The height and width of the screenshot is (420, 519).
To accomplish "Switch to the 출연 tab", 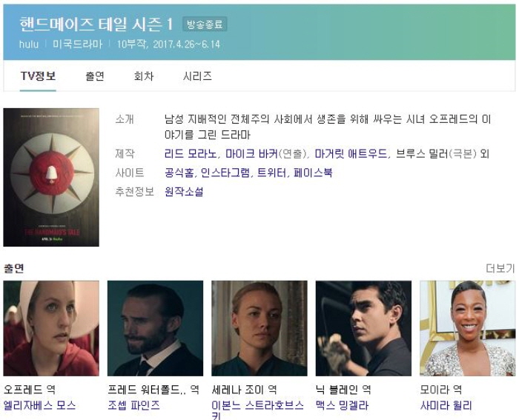I will coord(95,76).
